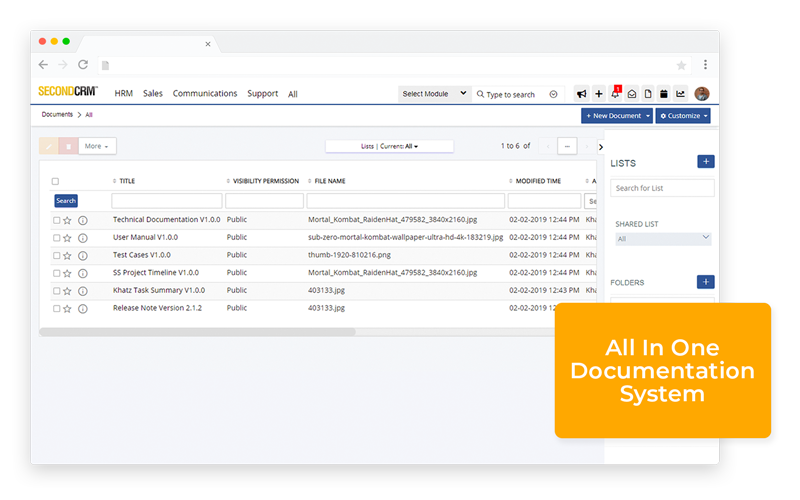Viewport: 800px width, 500px height.
Task: Click the documents page icon in header
Action: (x=648, y=94)
